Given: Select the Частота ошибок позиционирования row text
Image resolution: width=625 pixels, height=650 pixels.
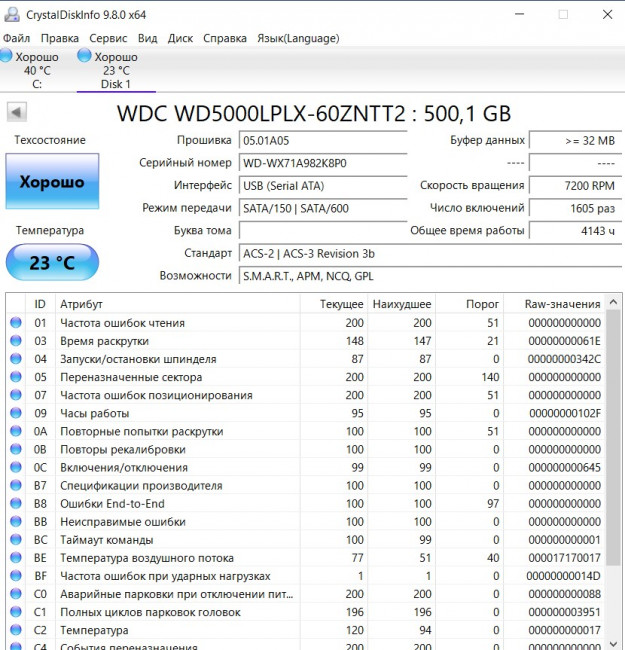Looking at the screenshot, I should tap(156, 395).
